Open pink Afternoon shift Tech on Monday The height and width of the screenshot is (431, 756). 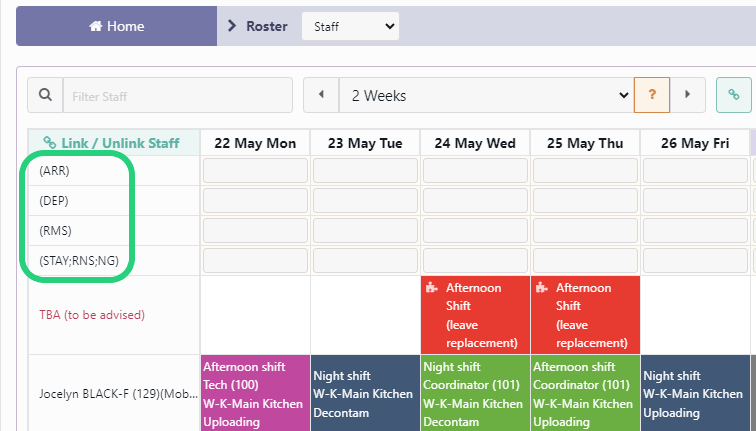coord(255,392)
